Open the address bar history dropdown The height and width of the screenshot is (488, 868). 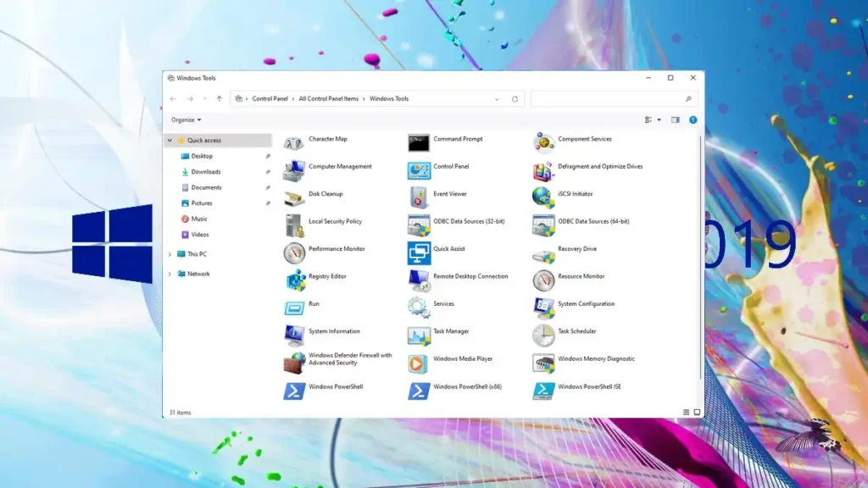[x=497, y=99]
